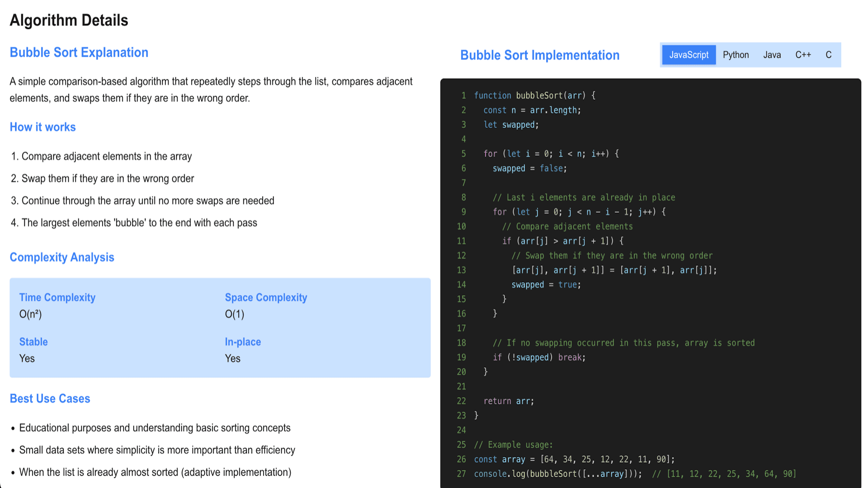The height and width of the screenshot is (488, 868).
Task: Click the Algorithm Details heading
Action: click(69, 20)
